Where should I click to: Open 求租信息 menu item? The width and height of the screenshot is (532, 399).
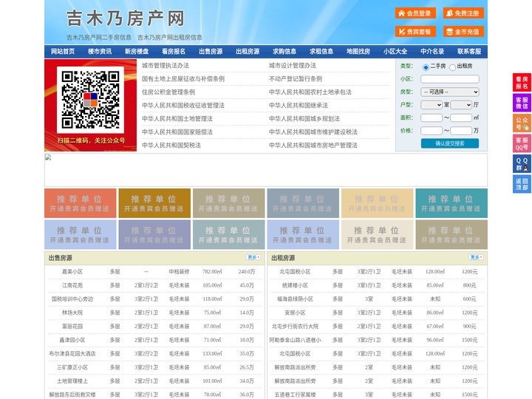pos(321,52)
